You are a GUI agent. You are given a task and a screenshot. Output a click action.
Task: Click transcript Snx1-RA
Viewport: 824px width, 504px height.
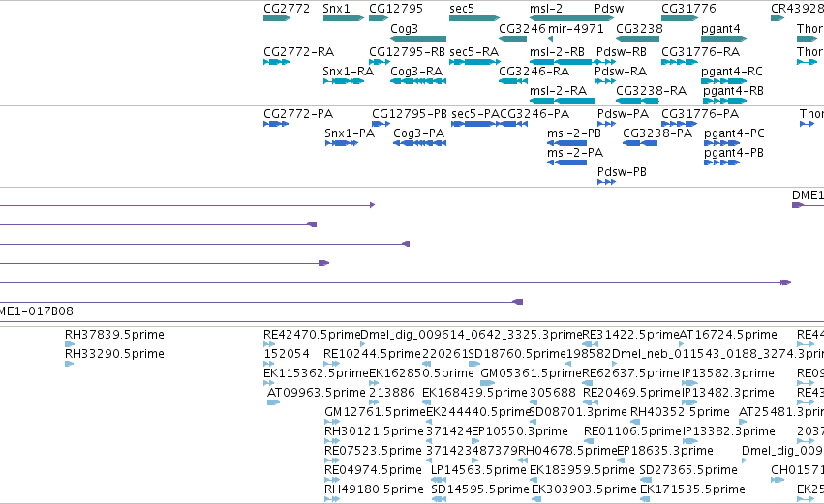click(x=344, y=81)
